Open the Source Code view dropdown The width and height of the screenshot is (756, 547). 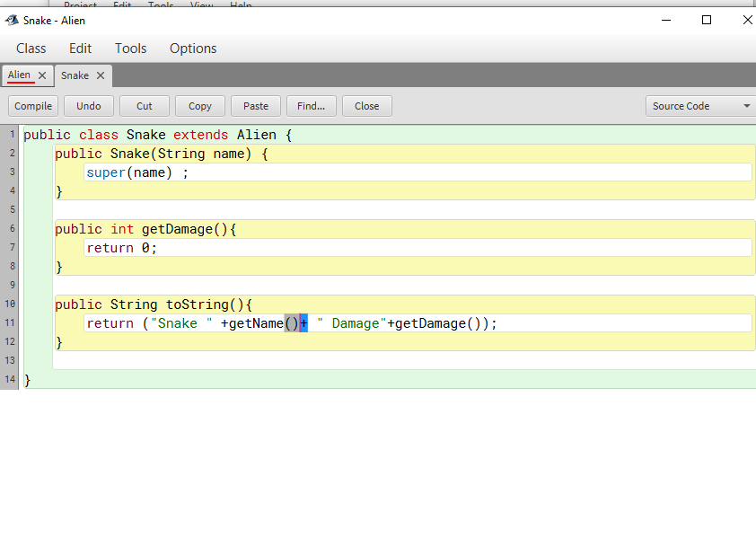[x=699, y=105]
